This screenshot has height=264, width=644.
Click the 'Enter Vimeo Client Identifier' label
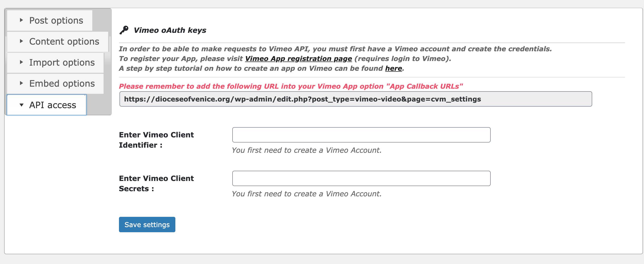point(156,140)
